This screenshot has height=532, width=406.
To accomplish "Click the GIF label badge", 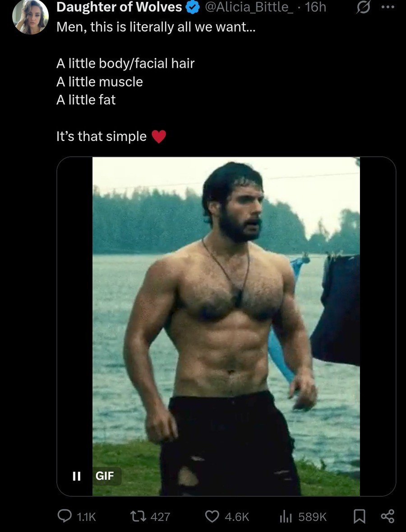I will pyautogui.click(x=105, y=476).
